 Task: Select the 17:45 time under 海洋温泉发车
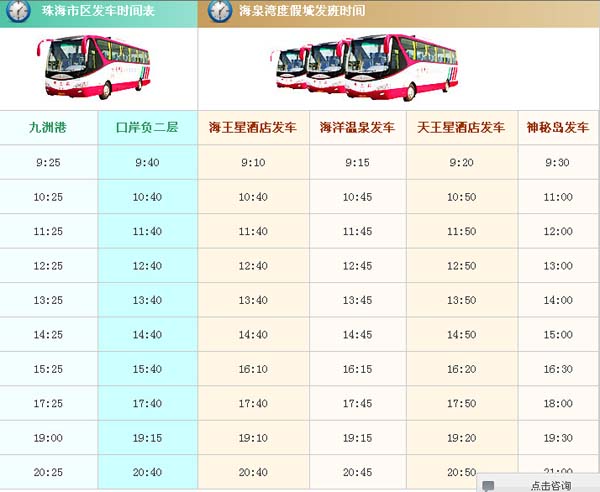(357, 403)
